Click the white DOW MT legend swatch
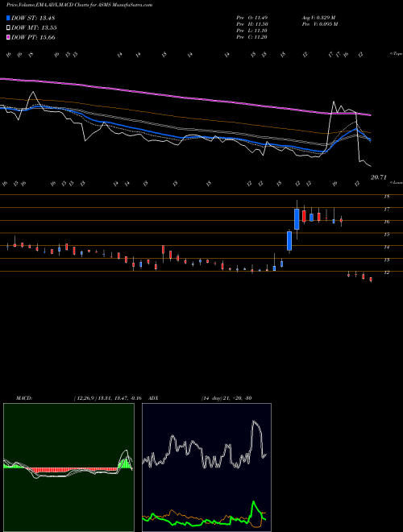Screen dimensions: 403x532 9,28
